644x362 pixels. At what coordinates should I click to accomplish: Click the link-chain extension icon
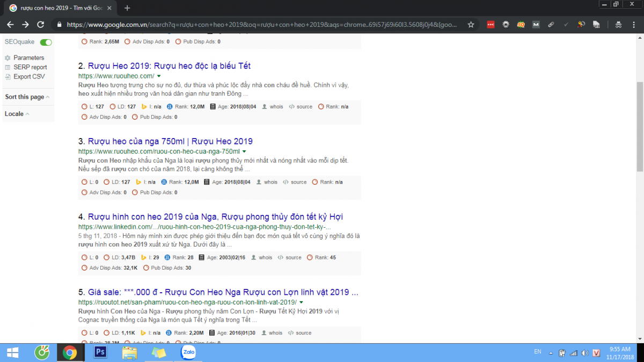(551, 24)
